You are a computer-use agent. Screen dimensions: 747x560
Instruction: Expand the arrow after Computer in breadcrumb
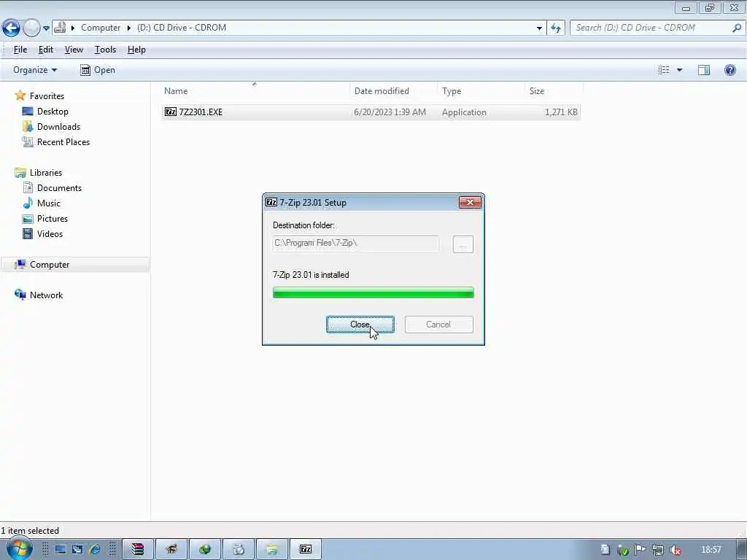pos(128,28)
